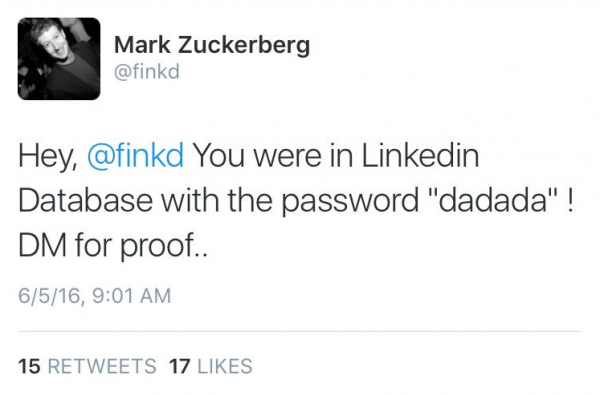Select the gray LIKES label
The image size is (600, 395).
[225, 366]
